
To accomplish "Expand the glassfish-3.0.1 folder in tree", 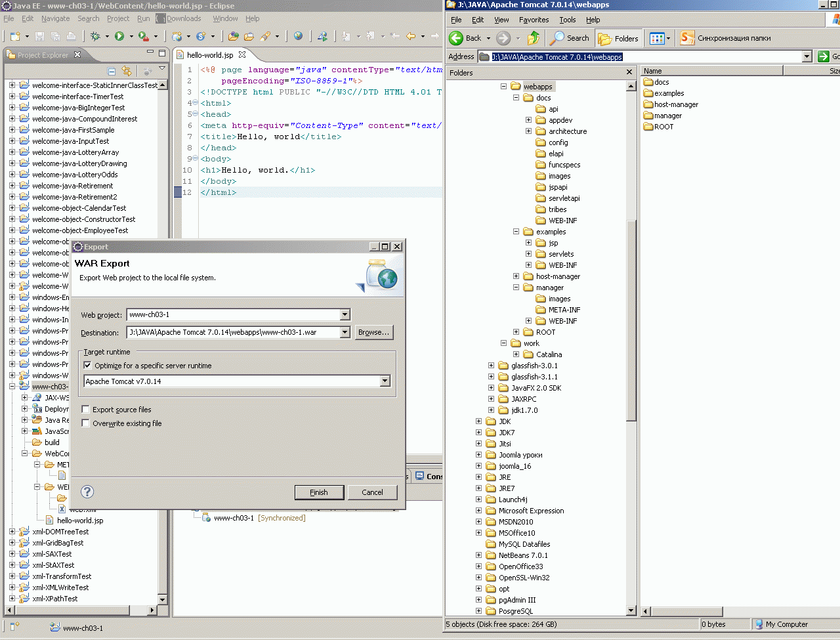I will click(491, 366).
